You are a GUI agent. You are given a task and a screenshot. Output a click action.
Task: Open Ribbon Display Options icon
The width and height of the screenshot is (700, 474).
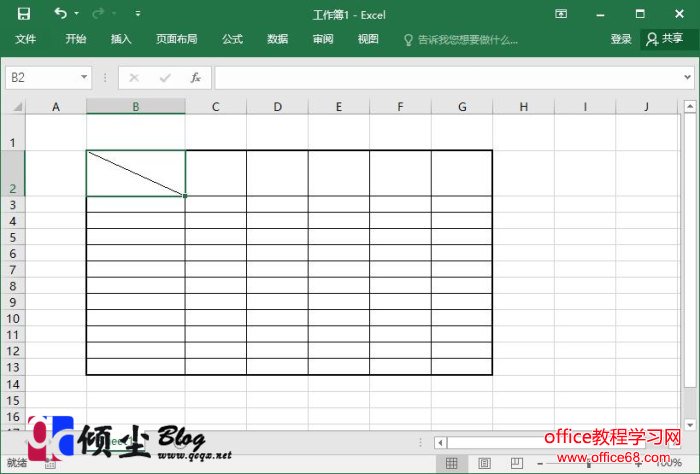click(561, 14)
